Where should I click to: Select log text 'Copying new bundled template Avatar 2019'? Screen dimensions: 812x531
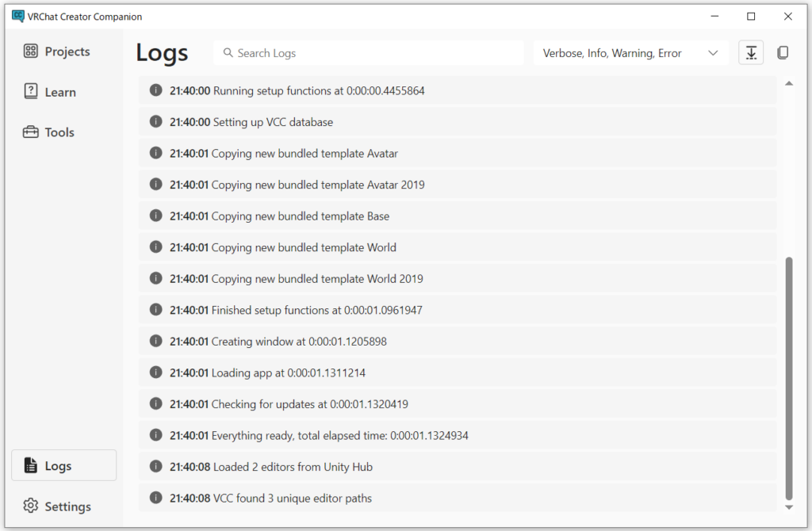point(318,185)
